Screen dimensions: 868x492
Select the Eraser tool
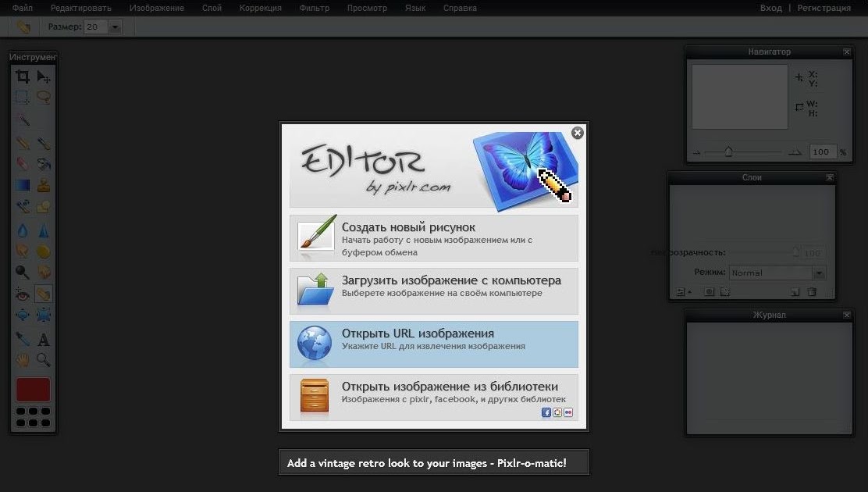click(23, 164)
